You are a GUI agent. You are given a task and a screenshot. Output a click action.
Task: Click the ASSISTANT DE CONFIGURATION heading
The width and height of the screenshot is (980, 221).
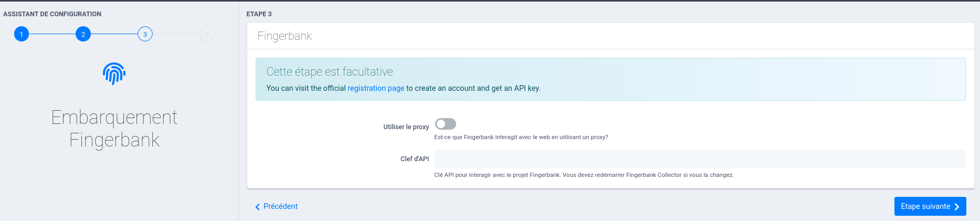click(x=52, y=14)
